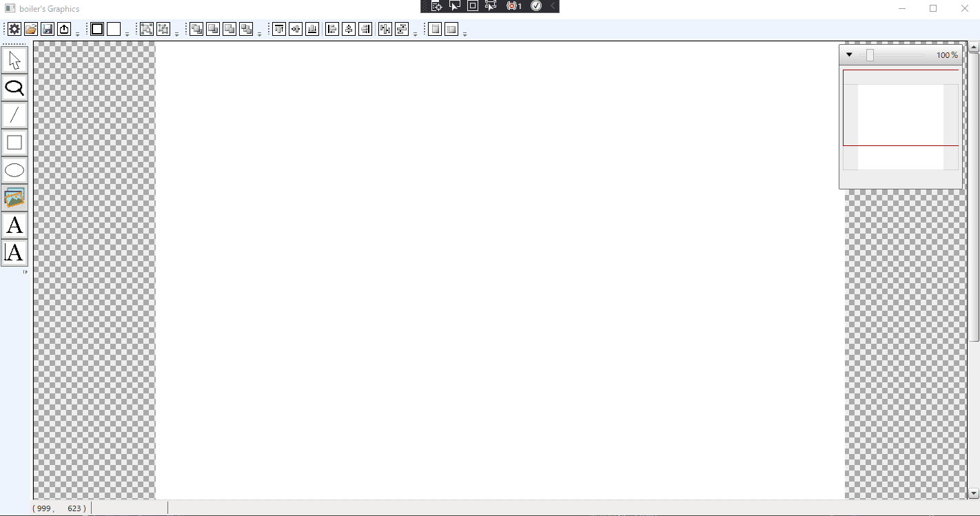This screenshot has width=980, height=516.
Task: Click the group shapes icon
Action: tap(147, 29)
